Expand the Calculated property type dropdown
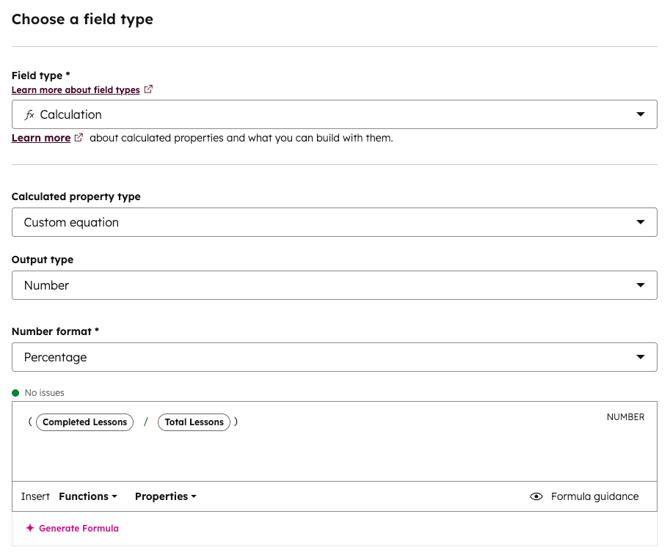Screen dimensions: 670x555 (640, 222)
